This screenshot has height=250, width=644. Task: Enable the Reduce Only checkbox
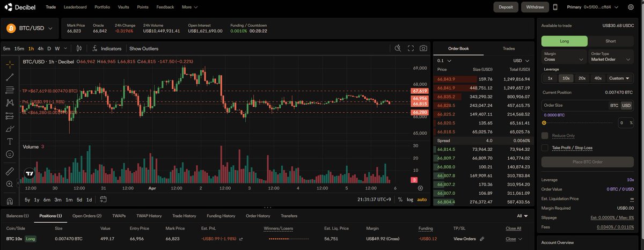coord(545,136)
